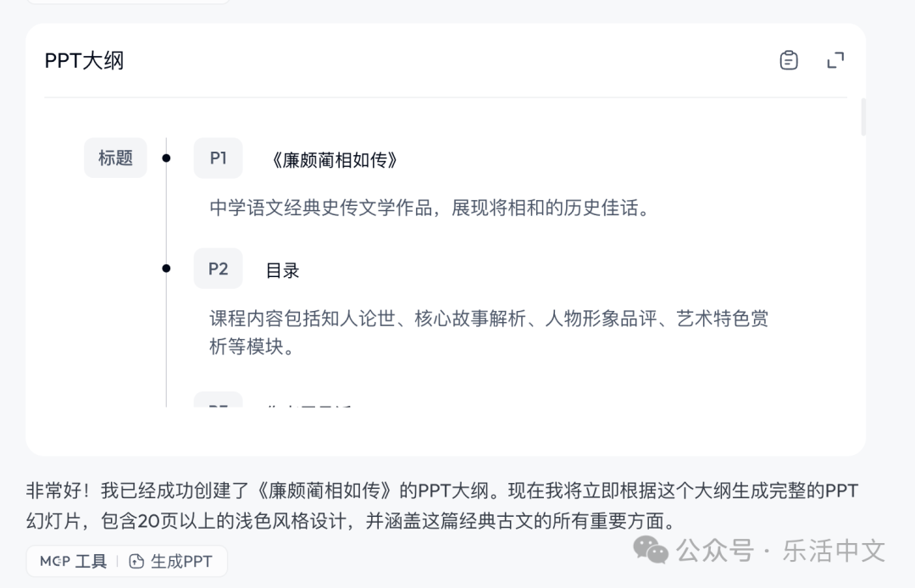Click the 生成PPT sparkle icon
Image resolution: width=915 pixels, height=588 pixels.
(136, 561)
